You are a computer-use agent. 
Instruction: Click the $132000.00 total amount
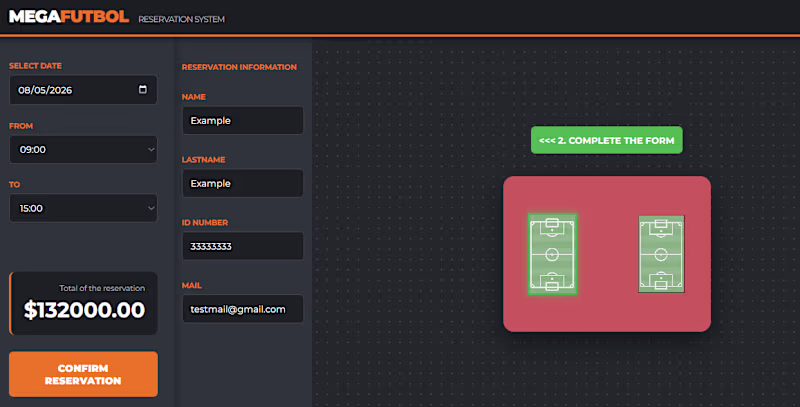point(84,310)
